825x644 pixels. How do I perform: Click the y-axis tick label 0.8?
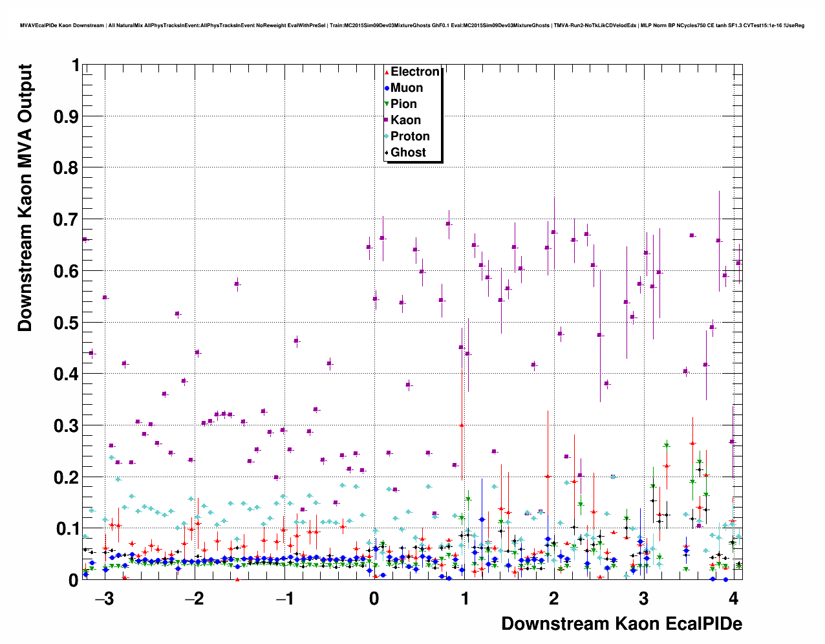(66, 168)
